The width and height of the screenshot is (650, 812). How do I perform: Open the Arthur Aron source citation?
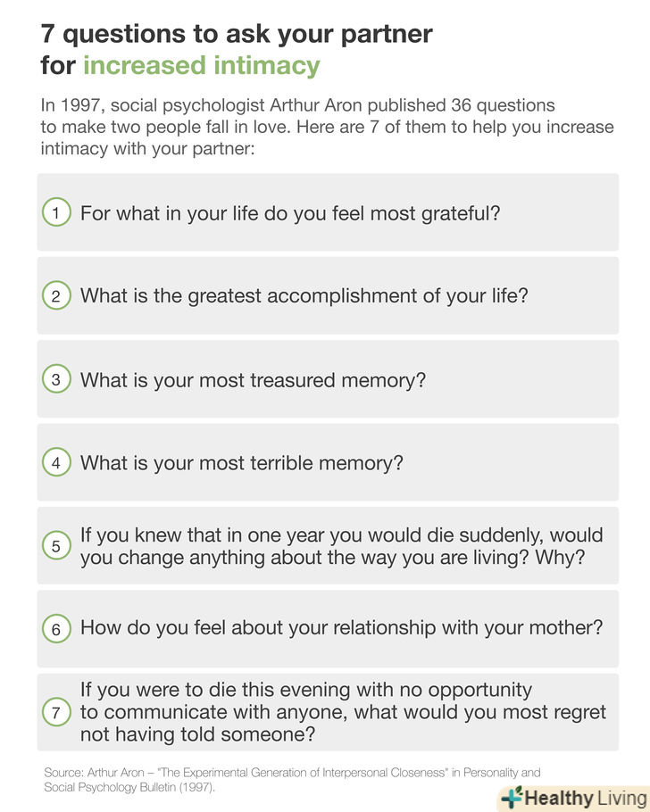coord(292,780)
